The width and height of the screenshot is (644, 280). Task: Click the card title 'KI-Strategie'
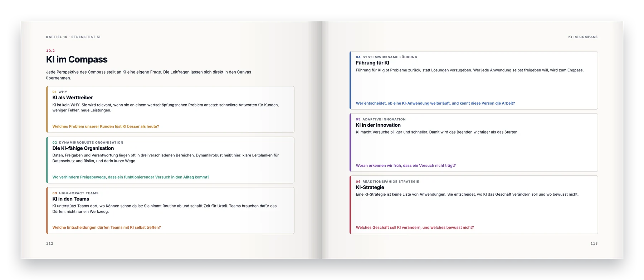[x=370, y=187]
